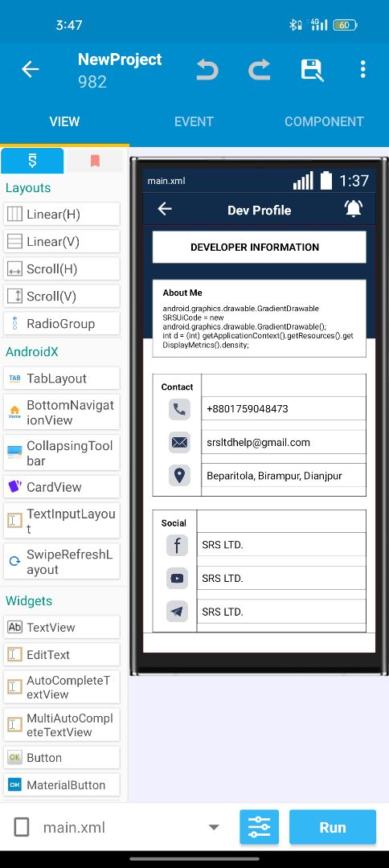389x868 pixels.
Task: Pick the RadioGroup widget
Action: (61, 323)
